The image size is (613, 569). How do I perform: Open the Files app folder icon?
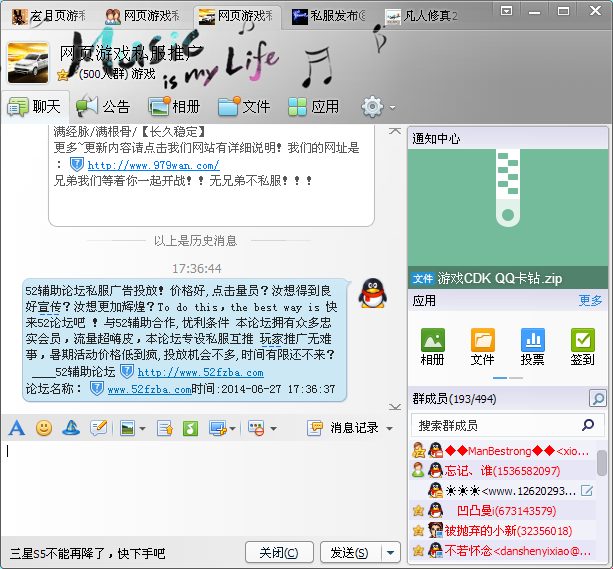pos(483,339)
